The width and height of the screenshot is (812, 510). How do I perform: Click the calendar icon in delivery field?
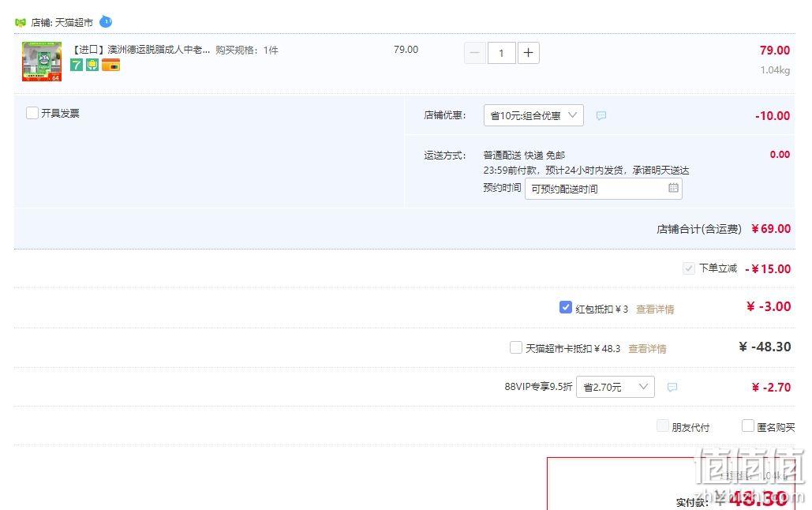(673, 188)
